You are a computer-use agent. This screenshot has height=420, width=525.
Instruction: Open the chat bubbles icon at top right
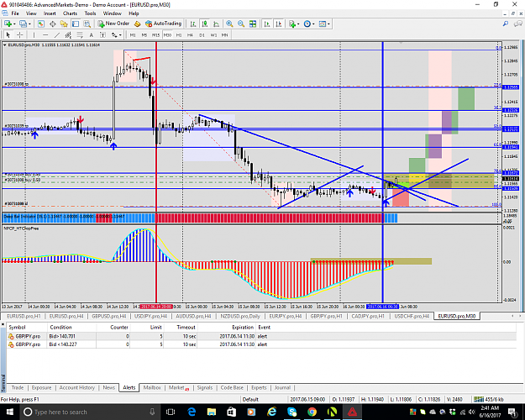click(x=518, y=24)
